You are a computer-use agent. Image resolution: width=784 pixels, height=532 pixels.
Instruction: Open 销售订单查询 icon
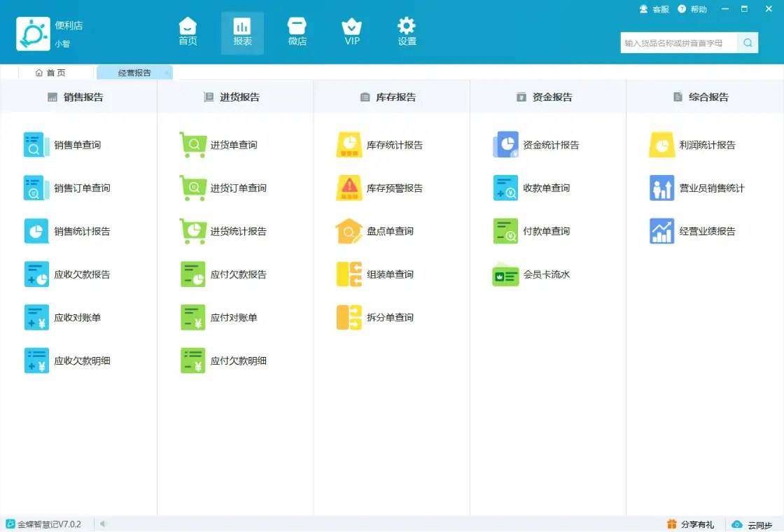click(36, 188)
